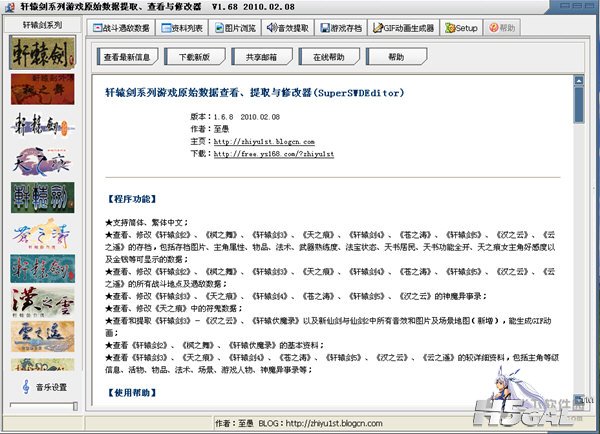Select the first 轩辕剑 game logo in sidebar
The height and width of the screenshot is (434, 600).
point(42,53)
